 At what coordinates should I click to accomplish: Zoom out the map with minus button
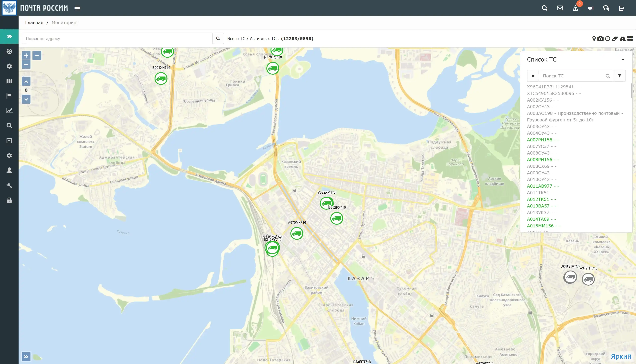click(26, 65)
